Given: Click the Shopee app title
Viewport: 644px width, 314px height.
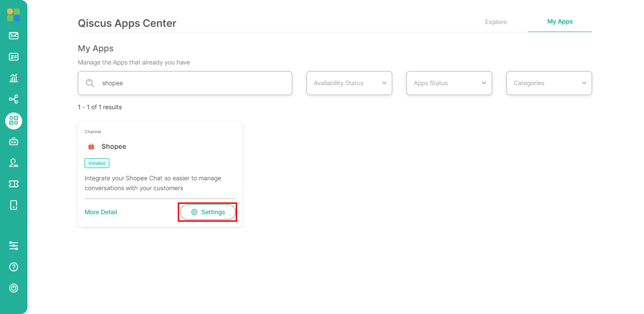Looking at the screenshot, I should 114,146.
